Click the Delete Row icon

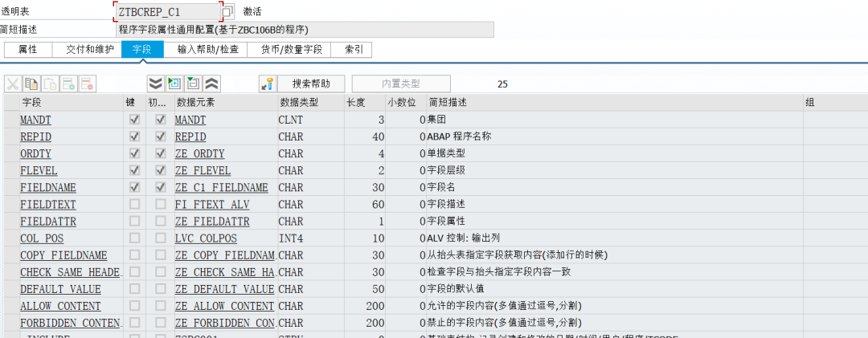click(87, 84)
